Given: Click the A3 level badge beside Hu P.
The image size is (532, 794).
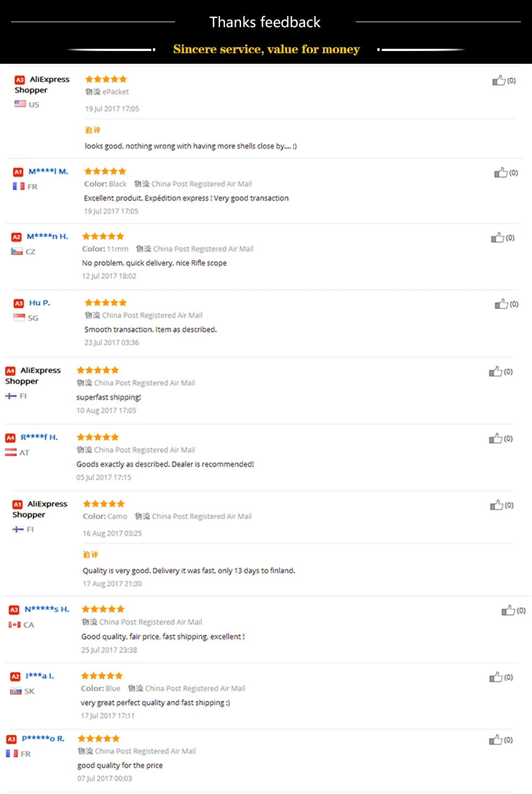Looking at the screenshot, I should pos(19,303).
